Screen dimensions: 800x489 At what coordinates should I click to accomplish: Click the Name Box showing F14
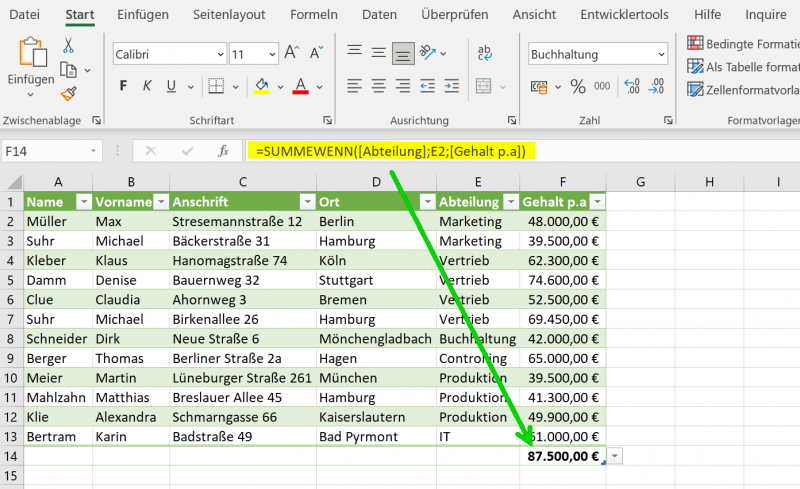[x=52, y=151]
